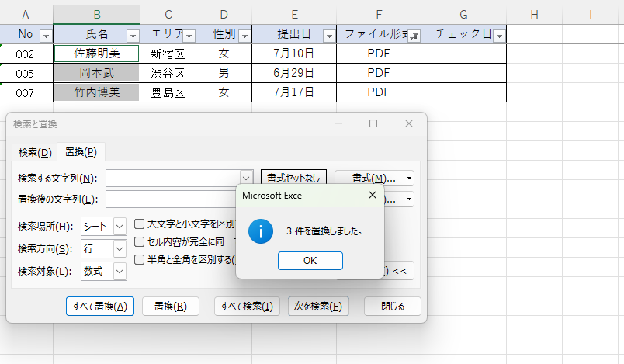The image size is (624, 364).
Task: Click the blue information icon in message
Action: pyautogui.click(x=261, y=231)
